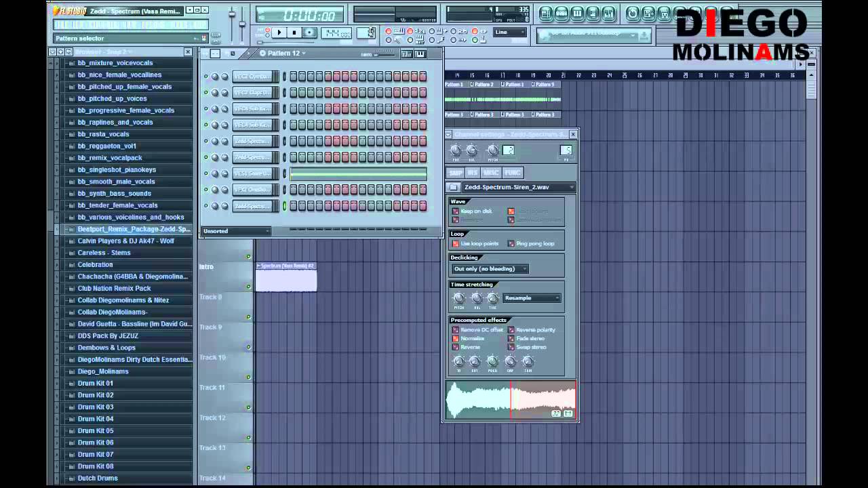Enable Ping pong loop option

tap(511, 244)
